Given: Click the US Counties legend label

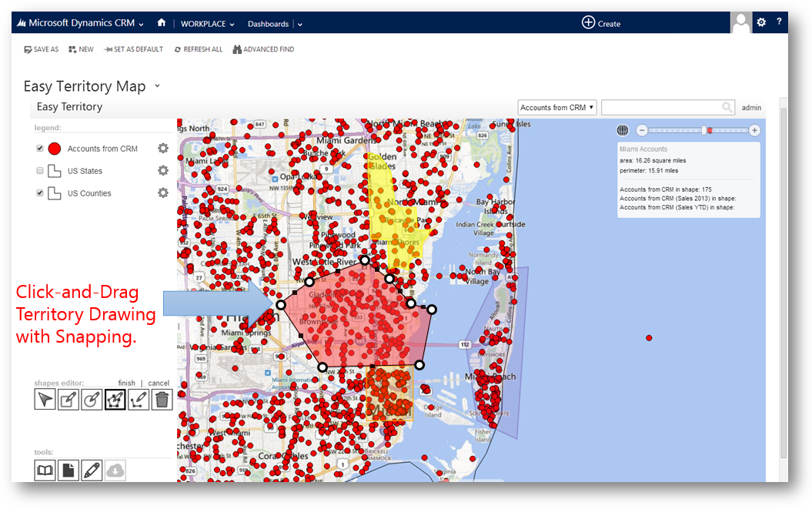Looking at the screenshot, I should tap(89, 193).
